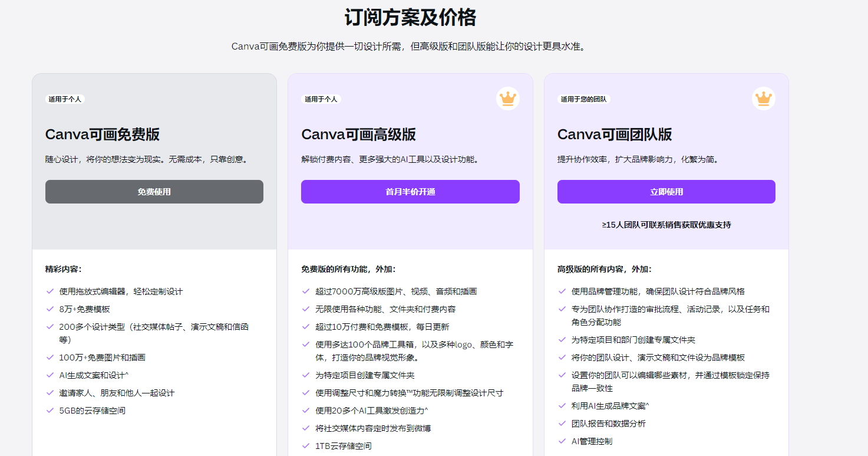Click the 免费版的所有功能，外加： label
868x456 pixels.
coord(349,269)
